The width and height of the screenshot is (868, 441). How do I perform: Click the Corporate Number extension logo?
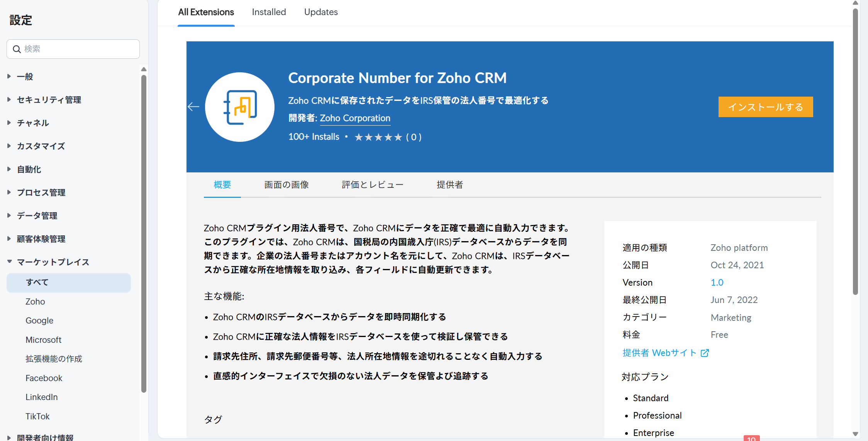tap(240, 107)
